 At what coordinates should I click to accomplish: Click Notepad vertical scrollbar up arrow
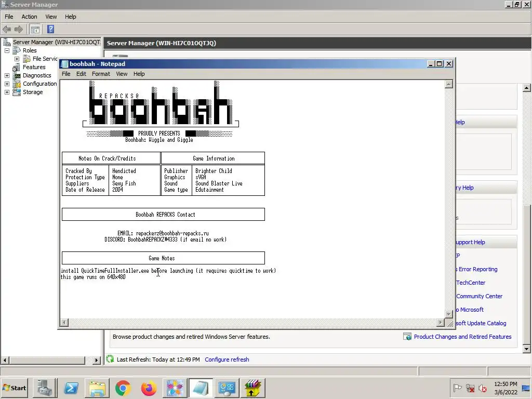tap(448, 84)
